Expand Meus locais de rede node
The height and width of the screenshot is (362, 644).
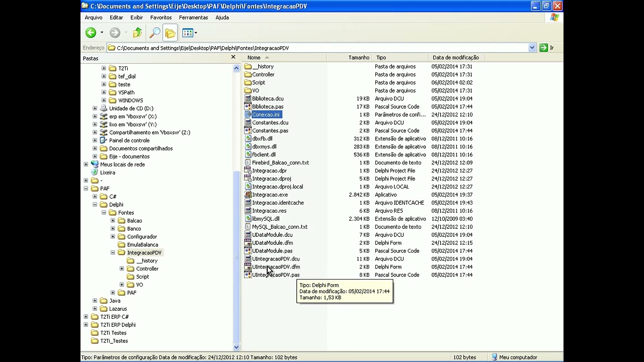[86, 164]
